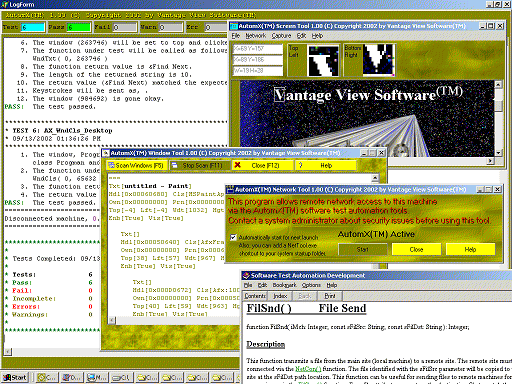This screenshot has width=512, height=384.
Task: Click the Screen Tool title bar icon
Action: click(x=234, y=26)
